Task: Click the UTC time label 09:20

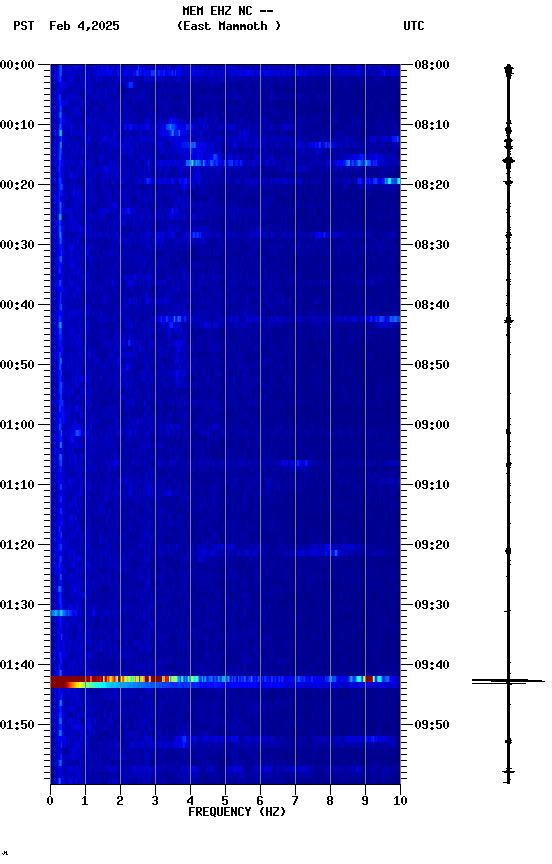Action: 432,545
